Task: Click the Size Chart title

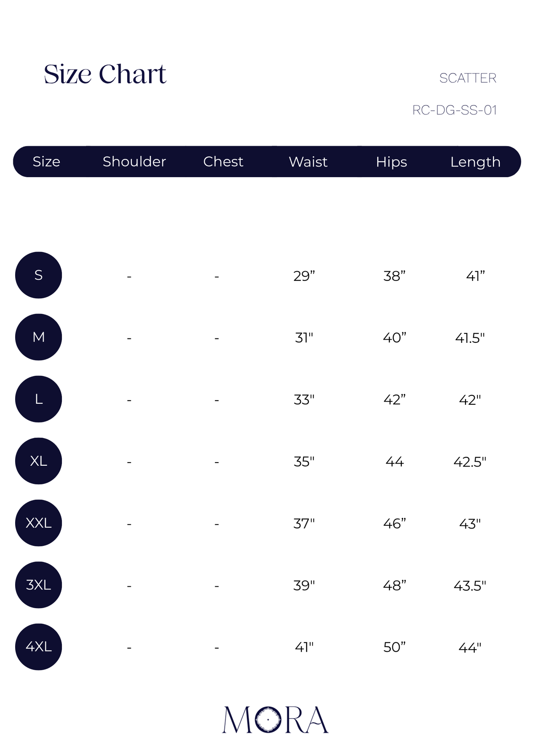Action: pos(105,74)
